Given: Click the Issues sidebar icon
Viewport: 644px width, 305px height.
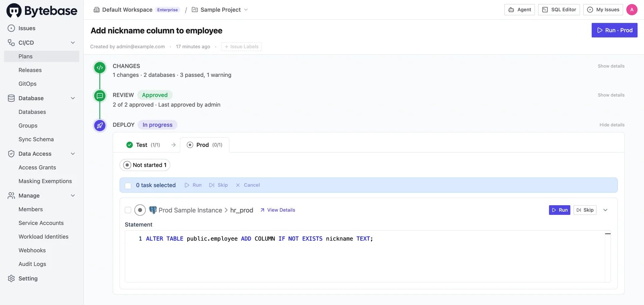Looking at the screenshot, I should pyautogui.click(x=11, y=28).
